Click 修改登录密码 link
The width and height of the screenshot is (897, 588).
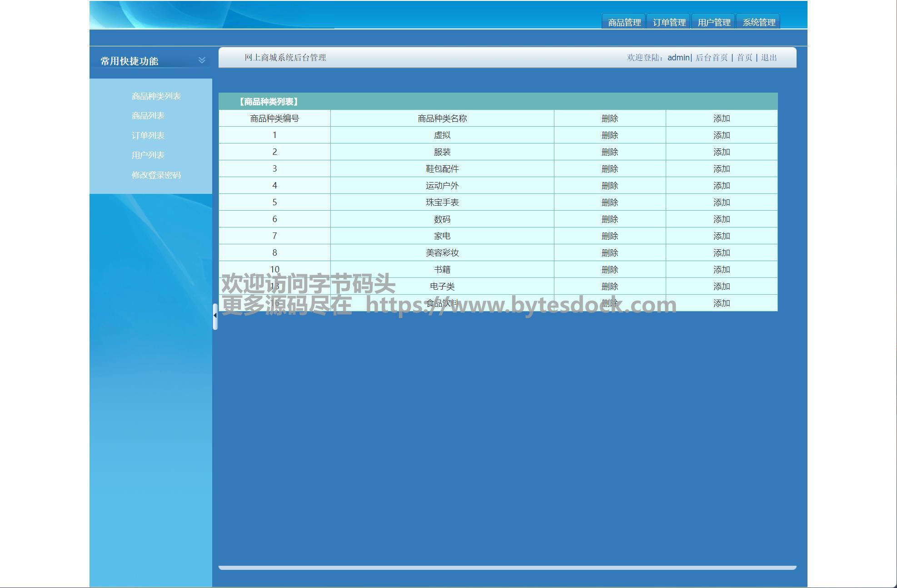[156, 175]
